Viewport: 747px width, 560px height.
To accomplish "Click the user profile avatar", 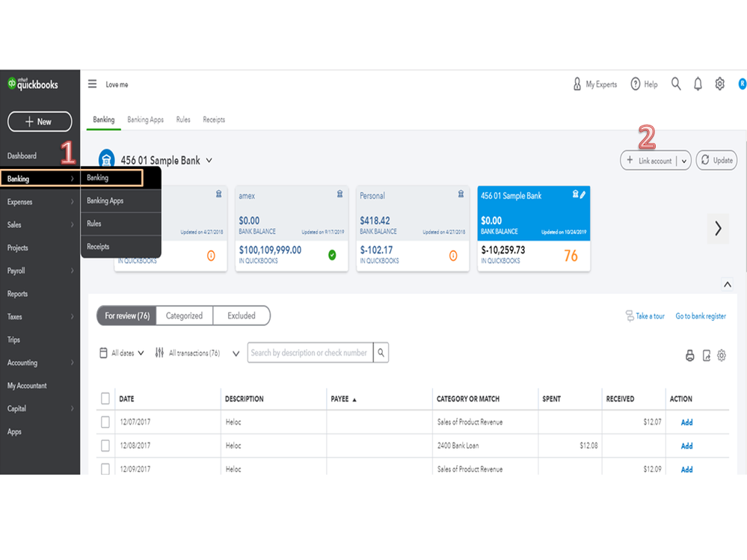I will point(743,84).
